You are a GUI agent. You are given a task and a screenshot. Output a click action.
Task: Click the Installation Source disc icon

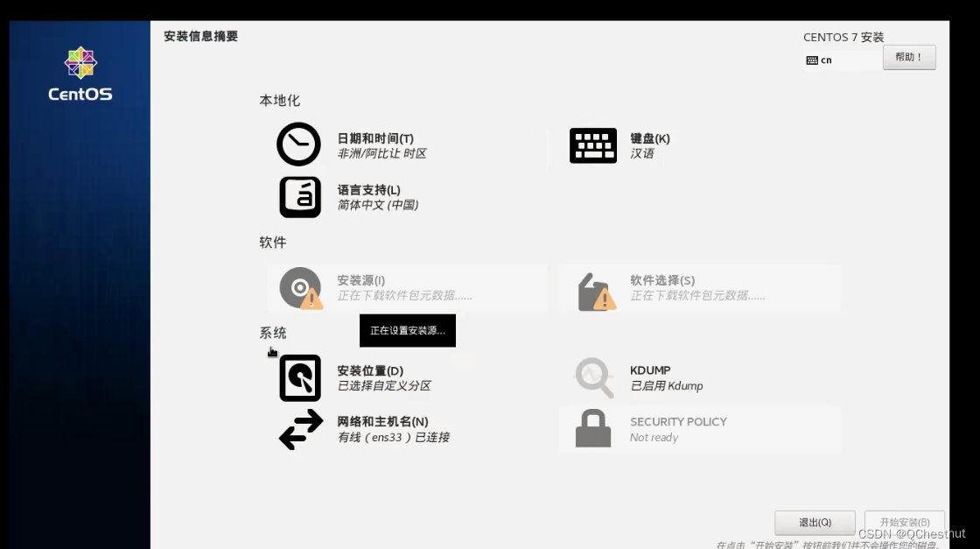[301, 288]
